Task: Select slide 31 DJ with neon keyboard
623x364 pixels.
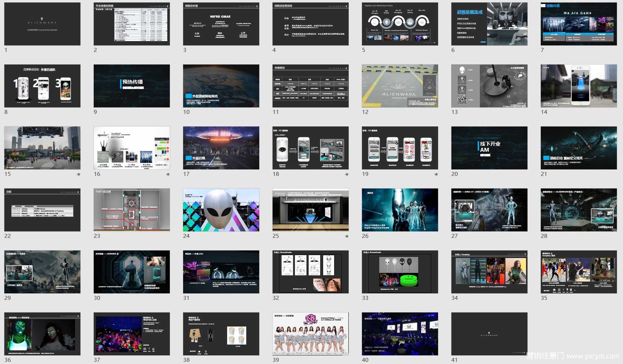Action: coord(221,272)
